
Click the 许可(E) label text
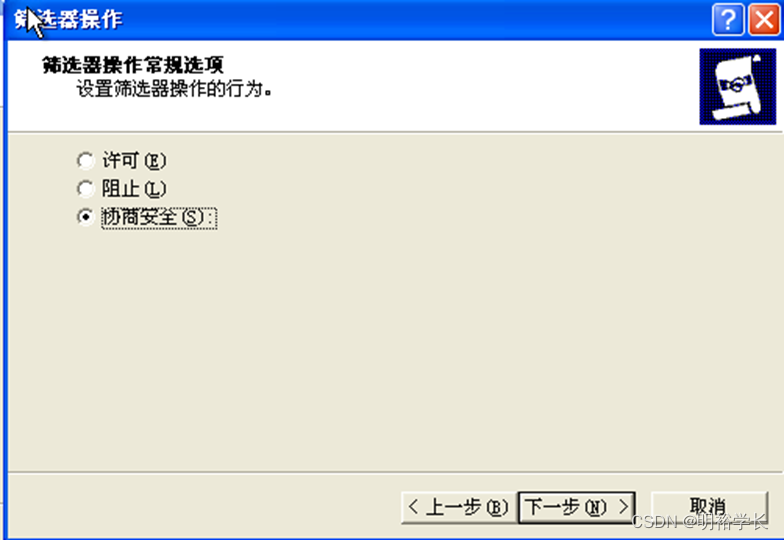134,160
